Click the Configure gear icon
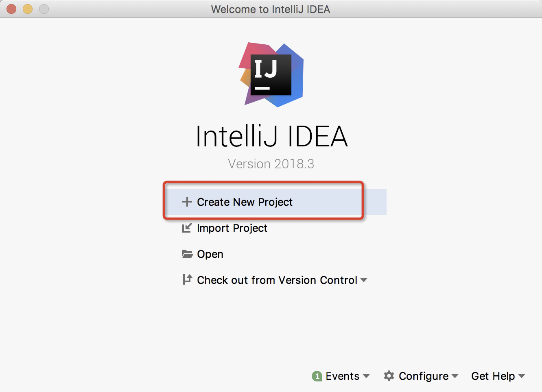Viewport: 542px width, 392px height. (389, 376)
